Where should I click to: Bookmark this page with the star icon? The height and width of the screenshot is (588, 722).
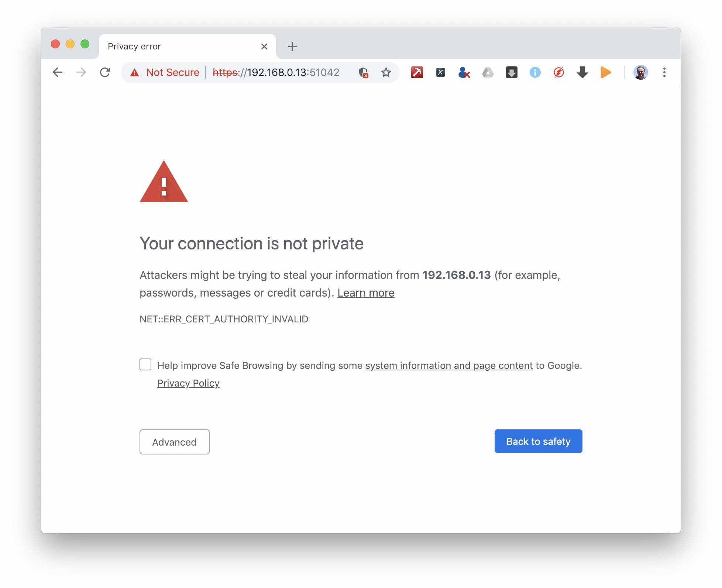coord(386,72)
